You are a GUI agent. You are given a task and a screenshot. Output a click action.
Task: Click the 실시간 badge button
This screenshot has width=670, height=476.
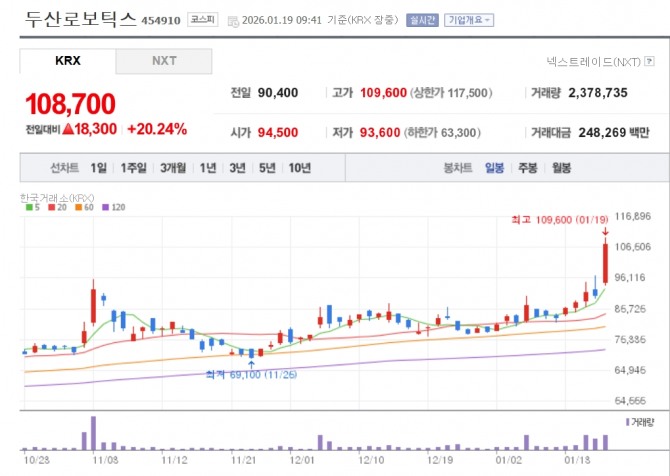pos(422,20)
